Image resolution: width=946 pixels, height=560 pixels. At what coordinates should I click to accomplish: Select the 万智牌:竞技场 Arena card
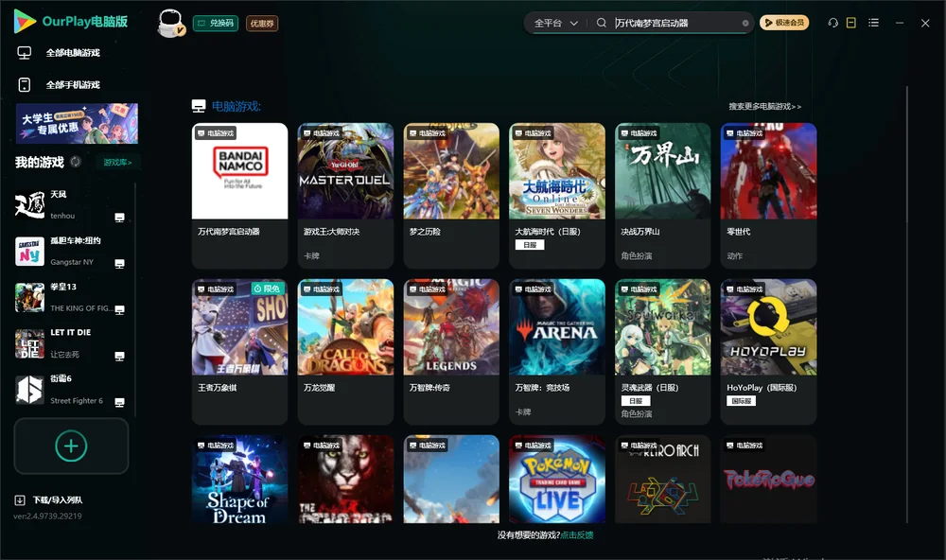(x=557, y=352)
